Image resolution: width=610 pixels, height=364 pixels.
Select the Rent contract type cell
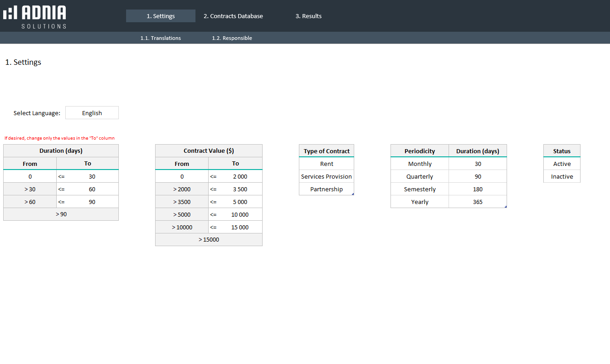point(327,164)
